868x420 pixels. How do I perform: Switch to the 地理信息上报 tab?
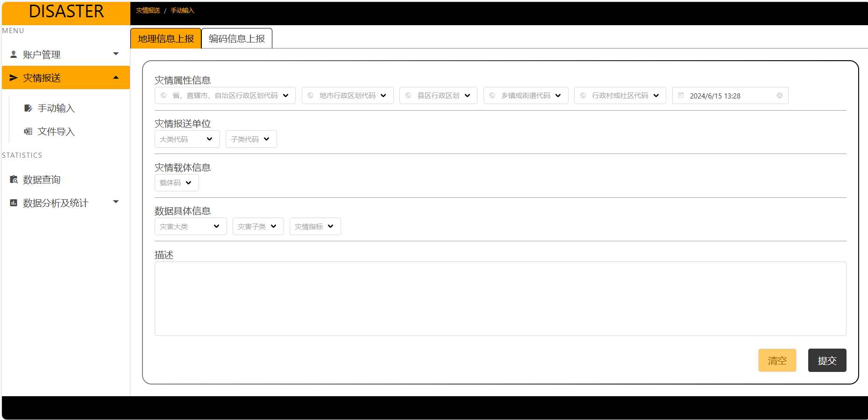pyautogui.click(x=166, y=38)
